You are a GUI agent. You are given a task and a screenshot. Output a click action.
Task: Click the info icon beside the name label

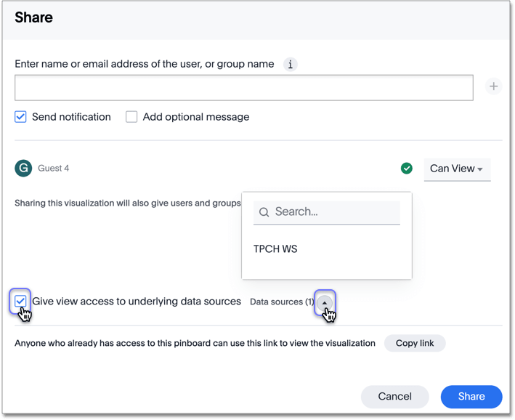pyautogui.click(x=291, y=64)
